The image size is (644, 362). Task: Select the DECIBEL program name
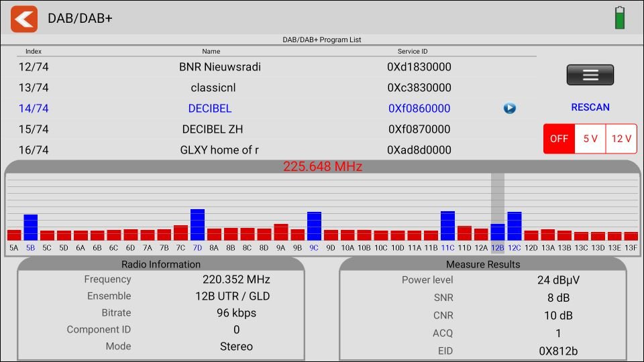pyautogui.click(x=210, y=109)
